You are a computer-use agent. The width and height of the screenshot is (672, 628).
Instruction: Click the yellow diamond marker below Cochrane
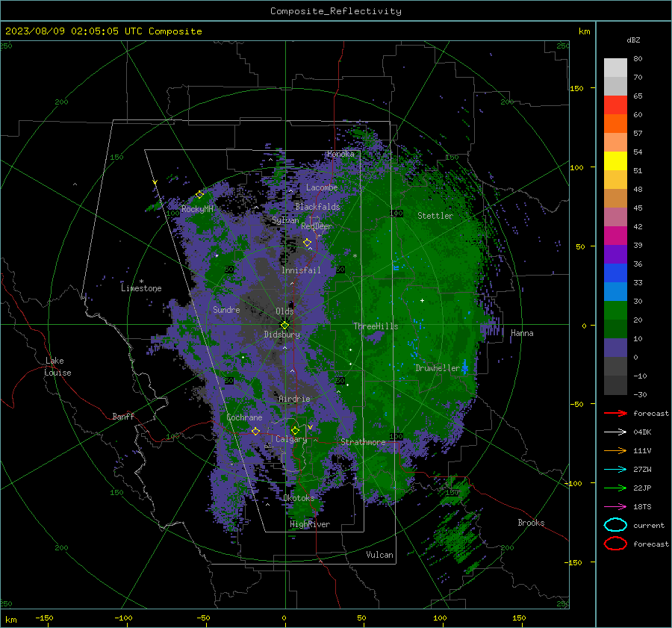click(255, 431)
